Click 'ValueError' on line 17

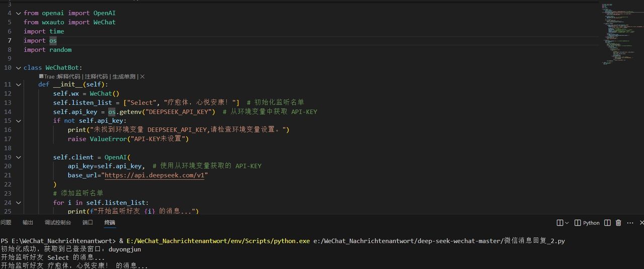point(108,139)
